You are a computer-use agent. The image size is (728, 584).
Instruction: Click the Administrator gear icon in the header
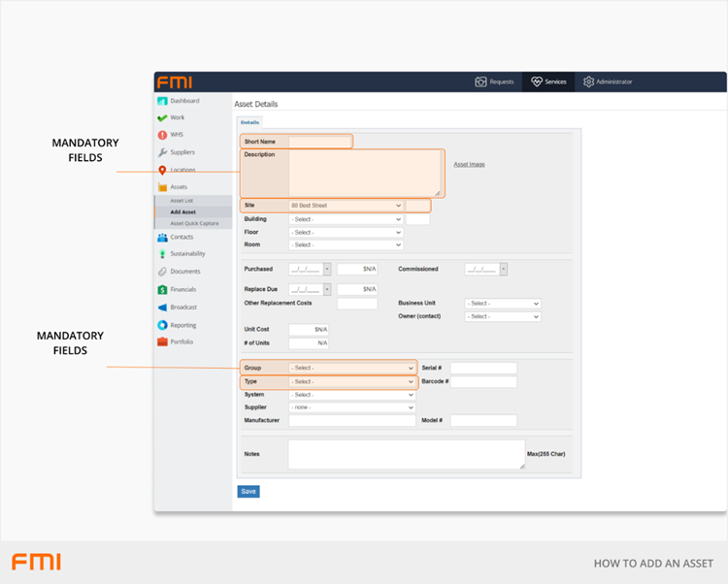tap(588, 82)
